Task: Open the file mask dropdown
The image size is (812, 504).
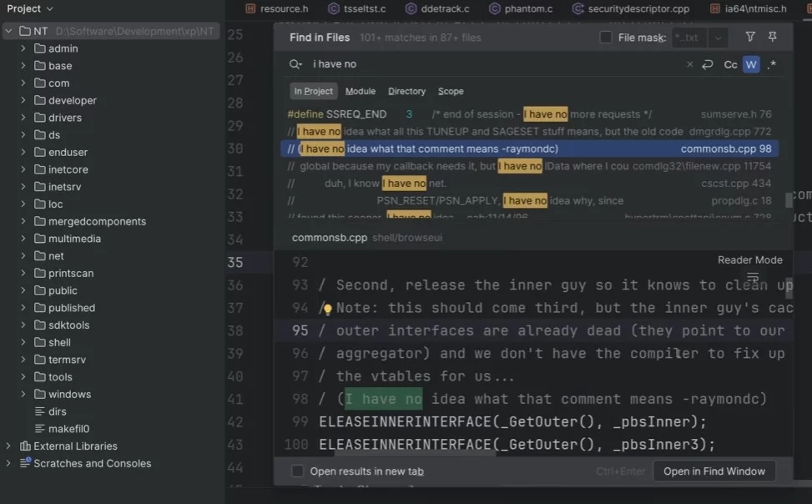Action: tap(718, 38)
